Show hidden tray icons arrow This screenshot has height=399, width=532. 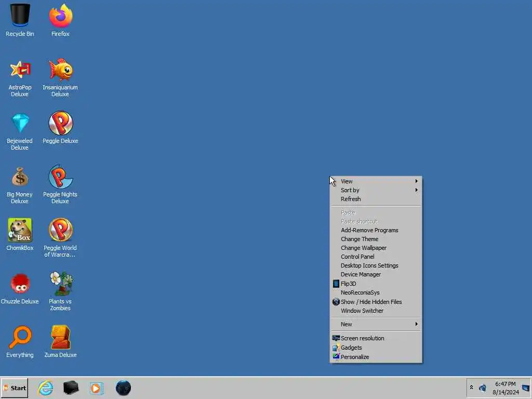coord(471,387)
